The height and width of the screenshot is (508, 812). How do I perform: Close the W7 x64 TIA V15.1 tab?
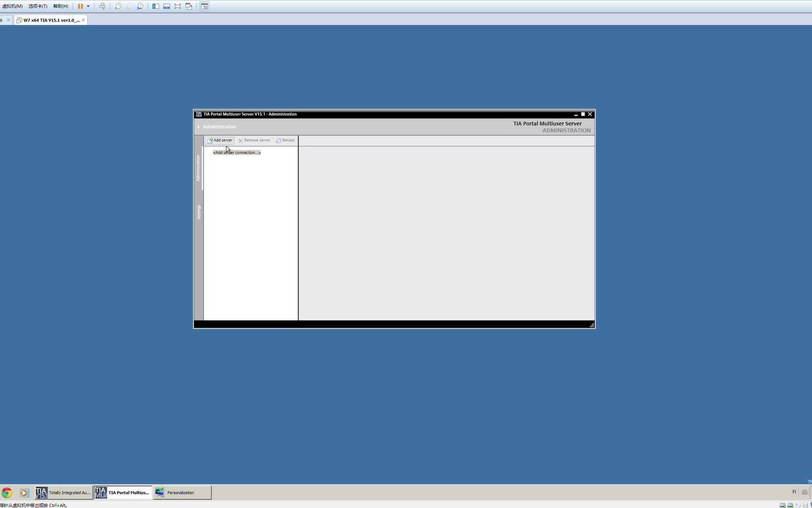pos(83,20)
